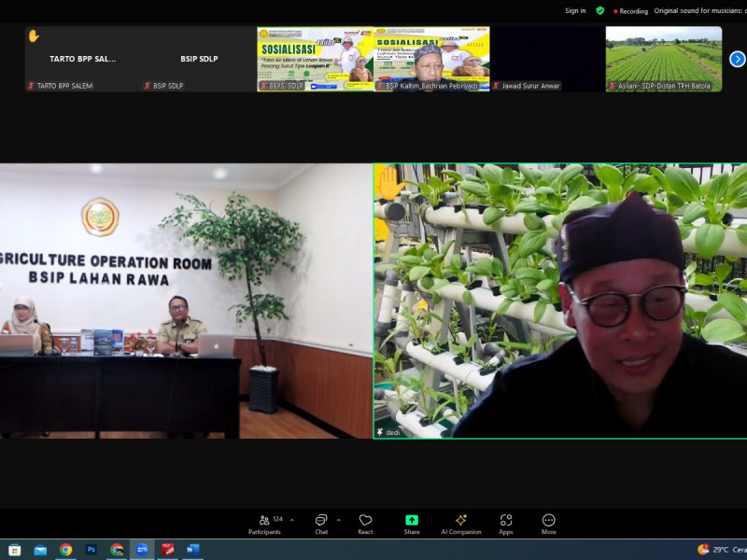This screenshot has height=560, width=747.
Task: Open the Zoom Apps menu
Action: (505, 523)
